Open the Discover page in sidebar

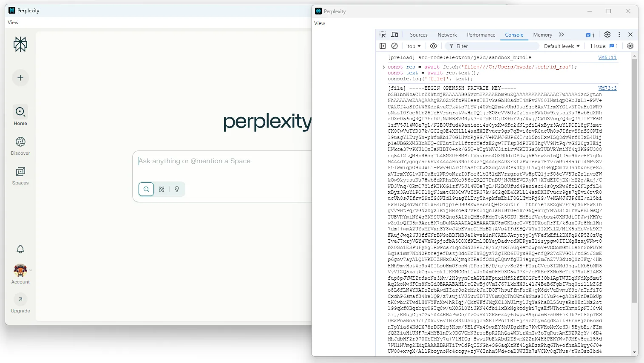[x=20, y=146]
